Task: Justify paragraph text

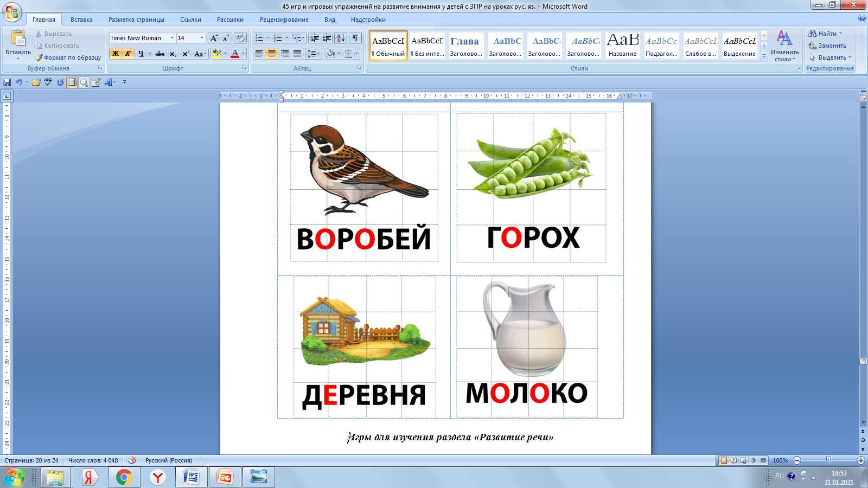Action: [297, 54]
